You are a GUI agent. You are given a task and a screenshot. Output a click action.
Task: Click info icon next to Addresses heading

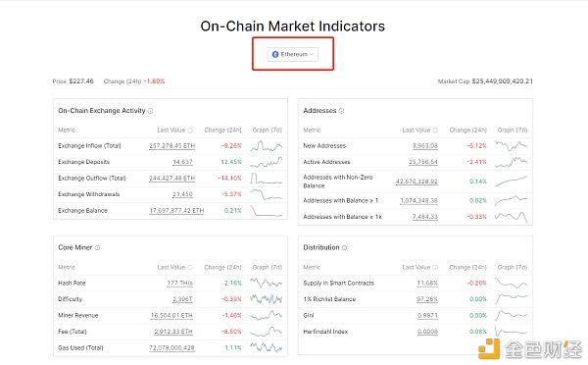click(341, 111)
